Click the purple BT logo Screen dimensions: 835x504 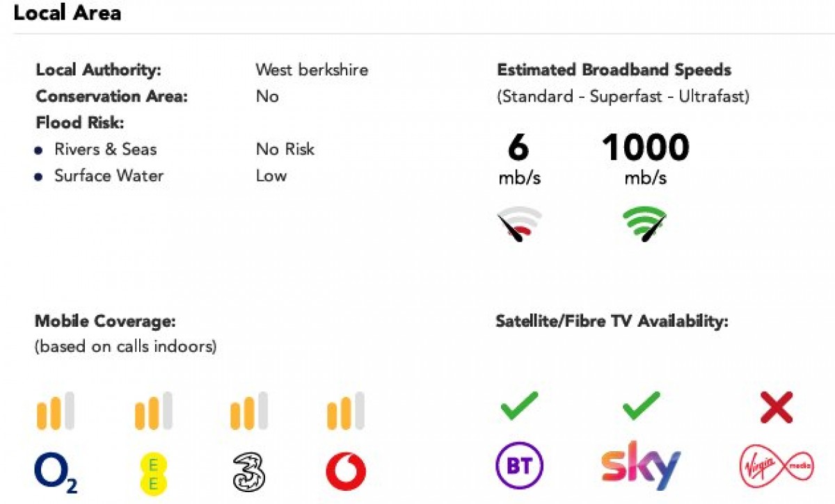pos(519,466)
